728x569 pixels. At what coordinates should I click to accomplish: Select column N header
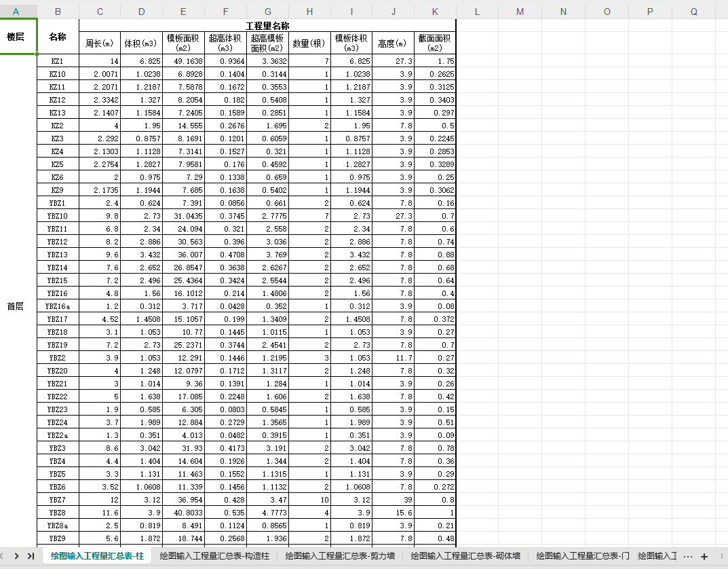point(563,12)
